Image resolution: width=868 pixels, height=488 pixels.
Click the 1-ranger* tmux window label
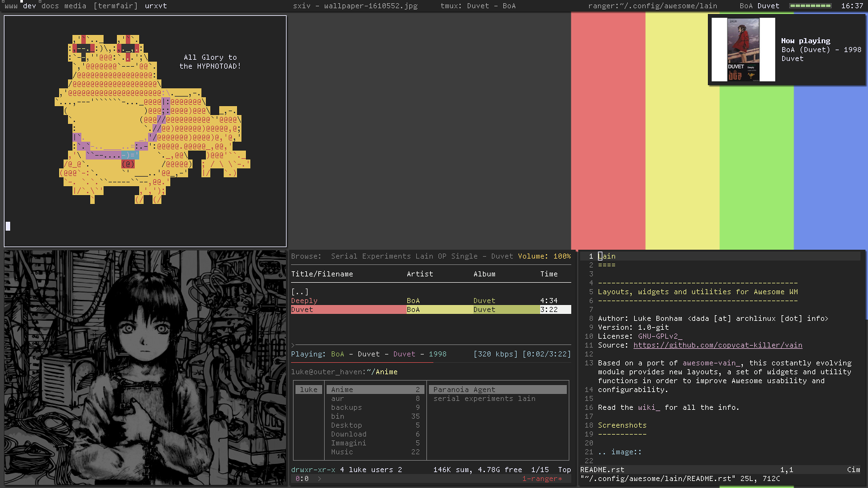tap(542, 478)
